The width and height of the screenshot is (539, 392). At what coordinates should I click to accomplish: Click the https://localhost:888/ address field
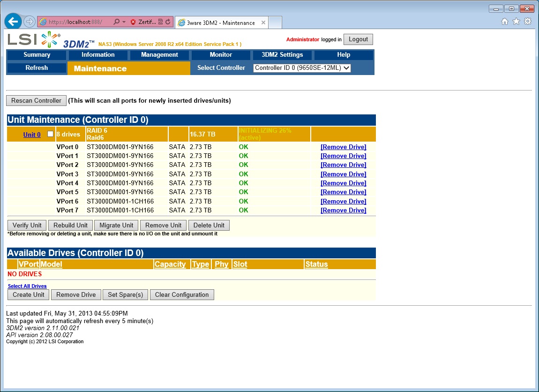75,22
